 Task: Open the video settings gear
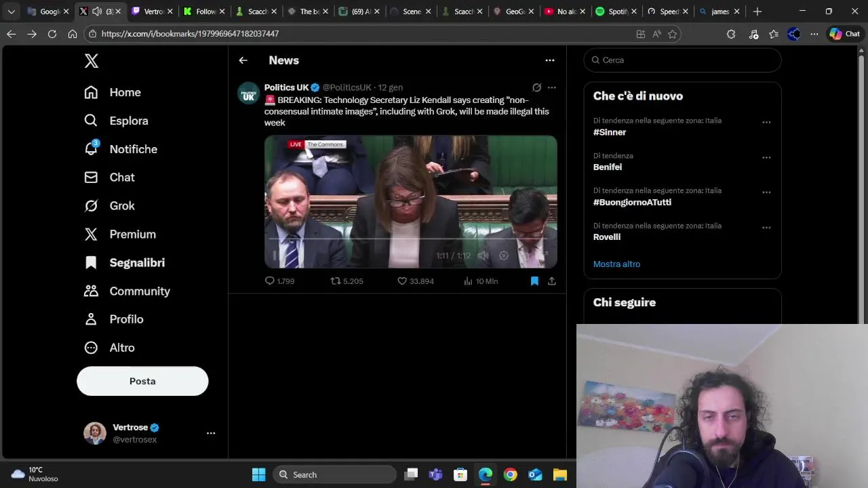pyautogui.click(x=504, y=256)
